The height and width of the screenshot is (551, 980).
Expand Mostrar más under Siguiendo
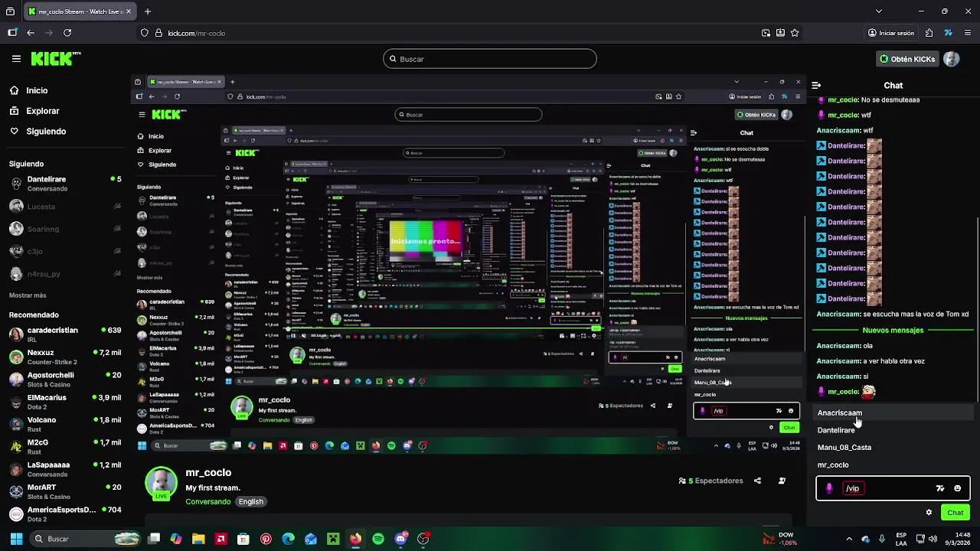click(28, 295)
